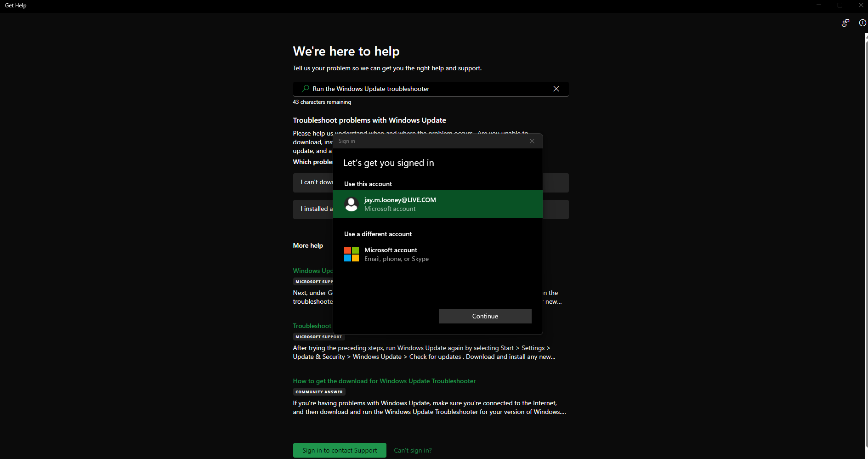Select the 'I installed a...' problem option

(x=313, y=210)
